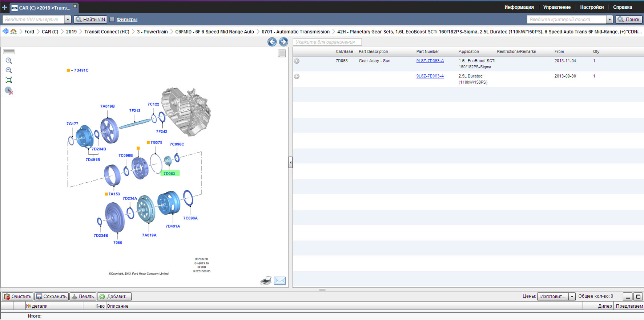Open the Справка menu

point(622,7)
